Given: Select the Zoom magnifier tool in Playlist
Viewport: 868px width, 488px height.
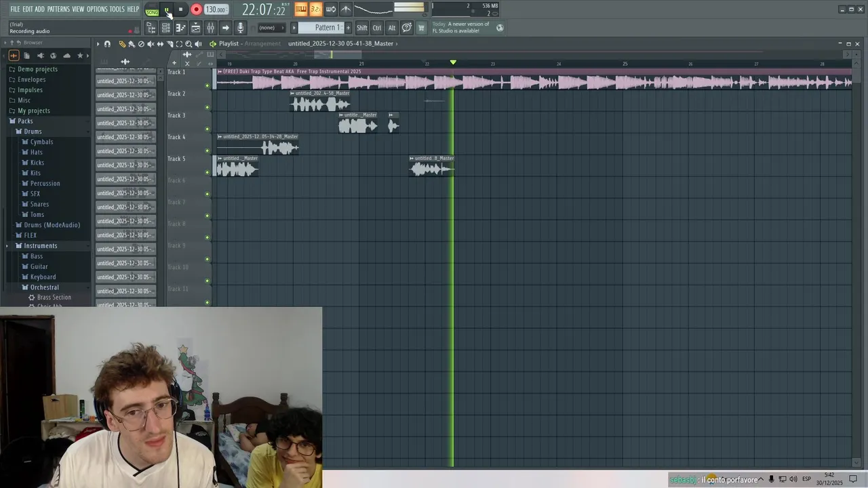Looking at the screenshot, I should 189,44.
